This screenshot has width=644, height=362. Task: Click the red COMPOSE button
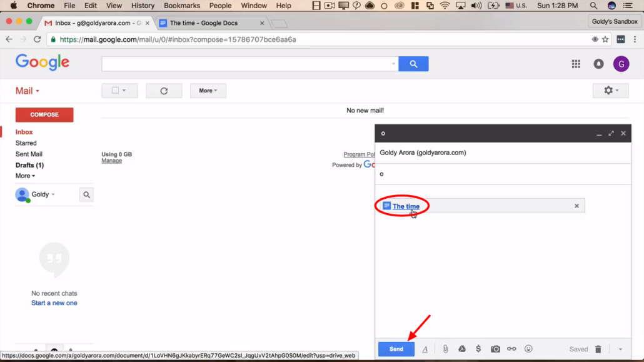point(44,114)
